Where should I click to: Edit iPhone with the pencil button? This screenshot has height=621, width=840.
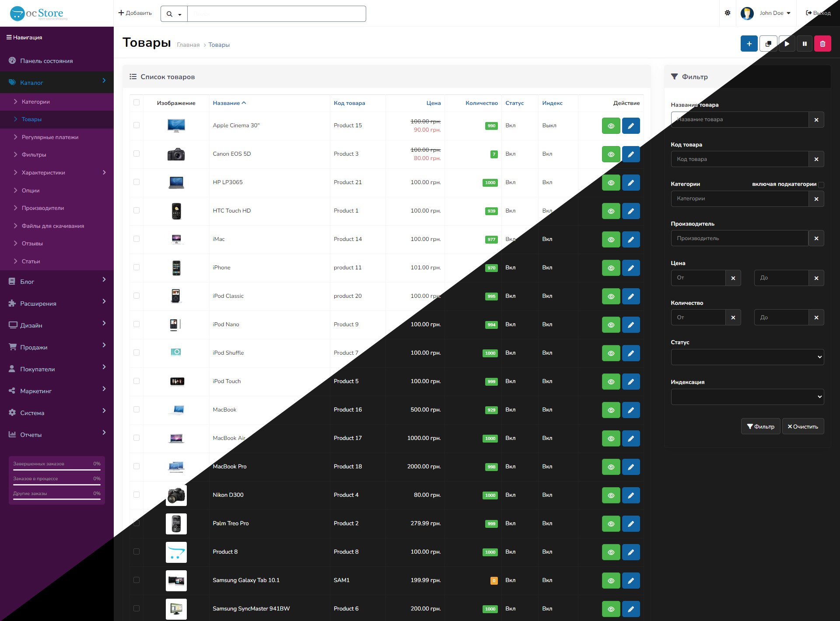(631, 268)
